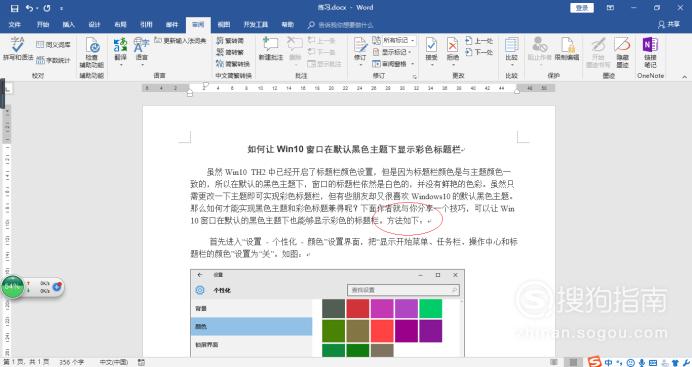Click the Save icon in quick access toolbar
692x367 pixels.
pos(15,8)
